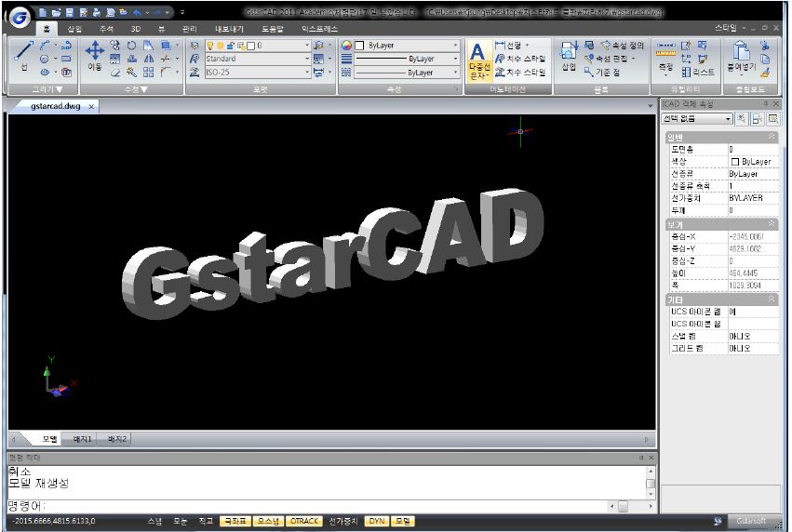
Task: Toggle object snap (오스냅) status button
Action: [x=268, y=522]
